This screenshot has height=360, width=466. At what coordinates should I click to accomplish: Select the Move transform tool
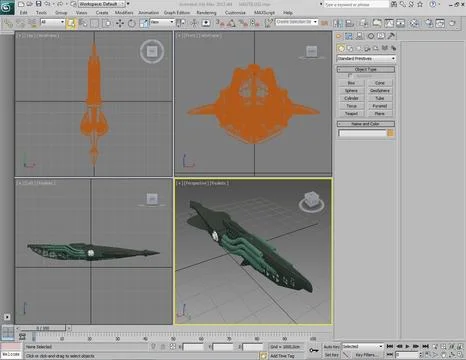click(x=119, y=23)
